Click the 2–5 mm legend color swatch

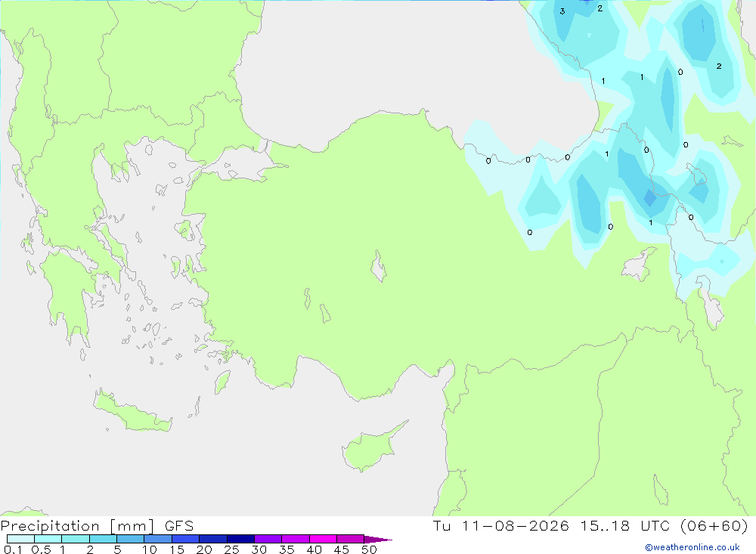coord(103,539)
